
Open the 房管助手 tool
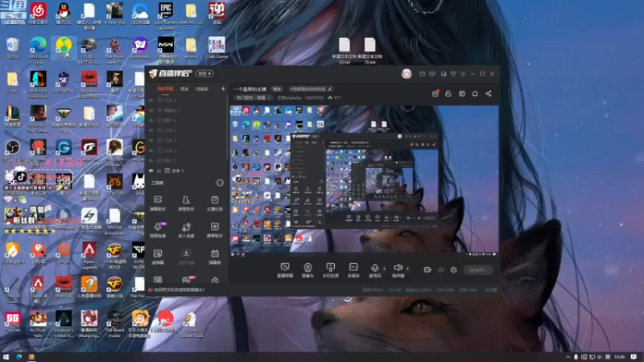click(x=186, y=204)
